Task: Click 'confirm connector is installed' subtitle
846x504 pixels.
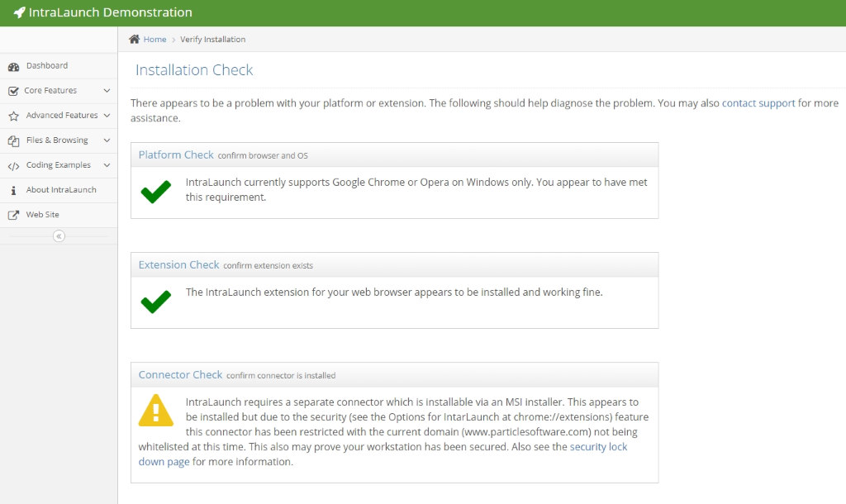Action: coord(281,376)
